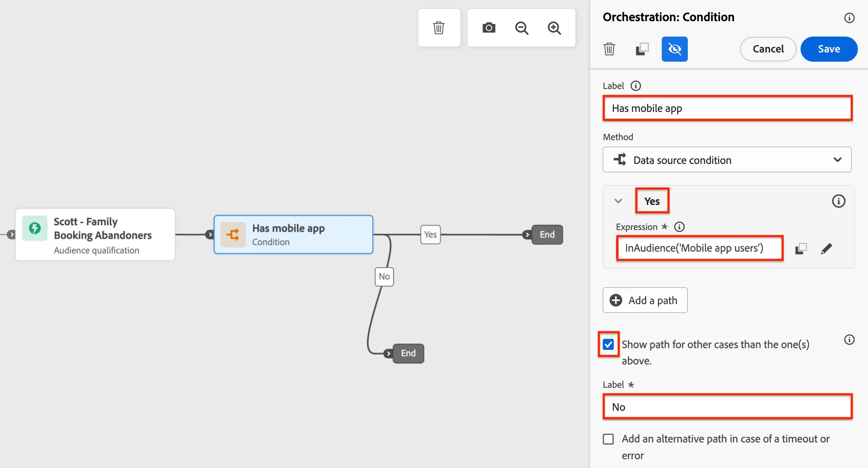This screenshot has width=868, height=468.
Task: Collapse the Yes path section chevron
Action: point(618,201)
